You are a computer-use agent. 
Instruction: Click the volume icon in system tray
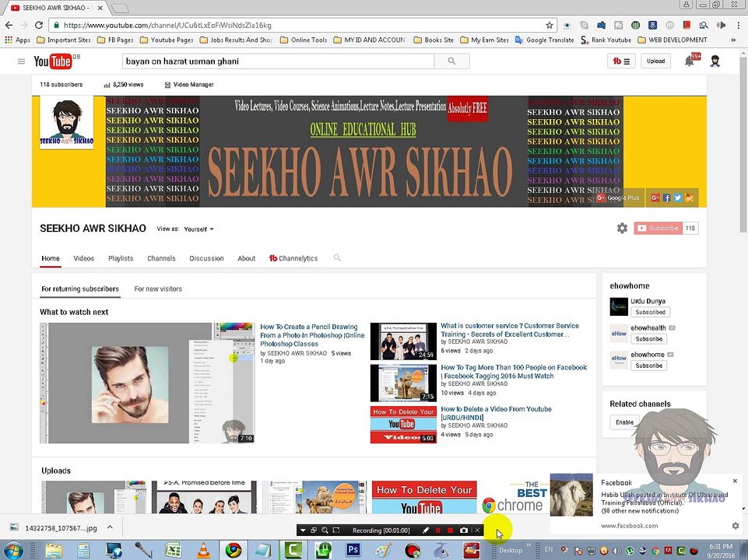616,551
